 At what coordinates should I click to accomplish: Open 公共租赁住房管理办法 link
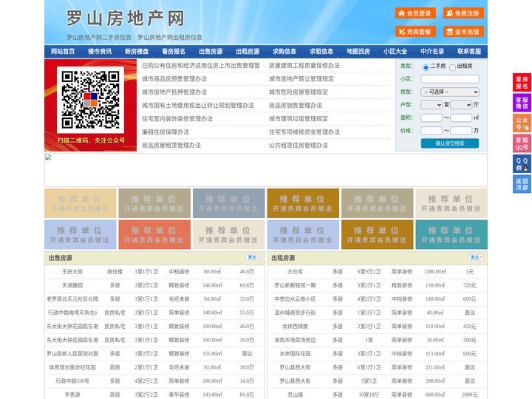pyautogui.click(x=299, y=146)
